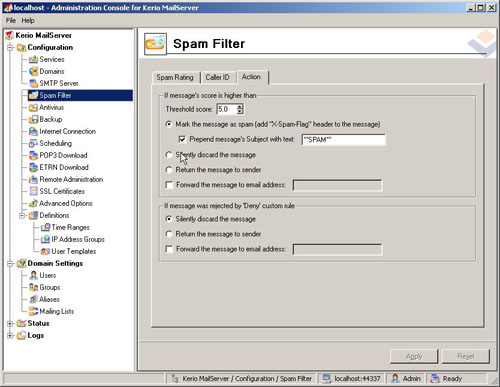Click the **SPAM** subject prefix field

[x=344, y=140]
